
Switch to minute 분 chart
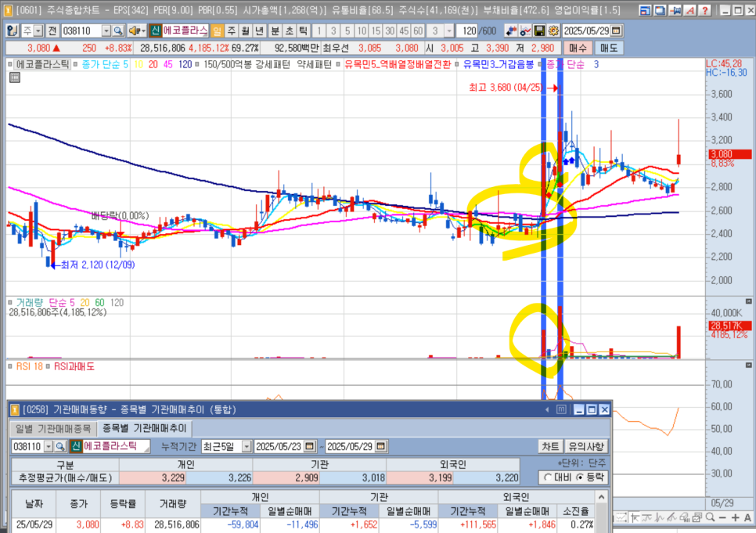(275, 31)
